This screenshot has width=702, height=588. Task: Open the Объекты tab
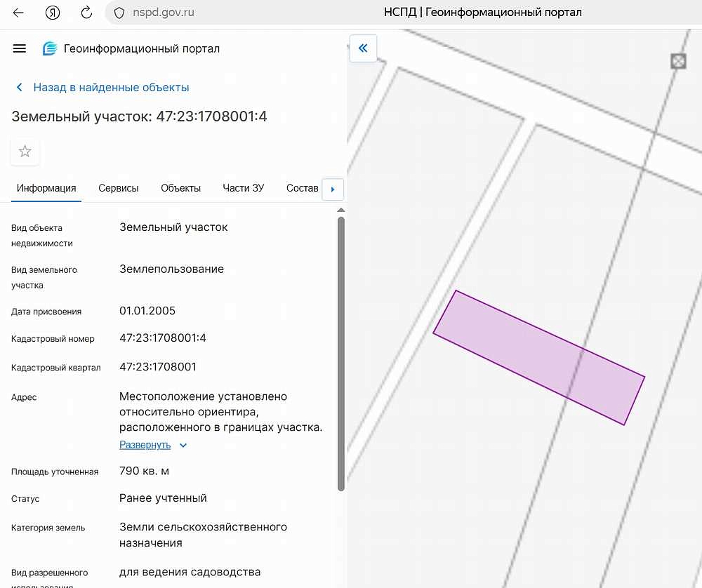pos(180,188)
